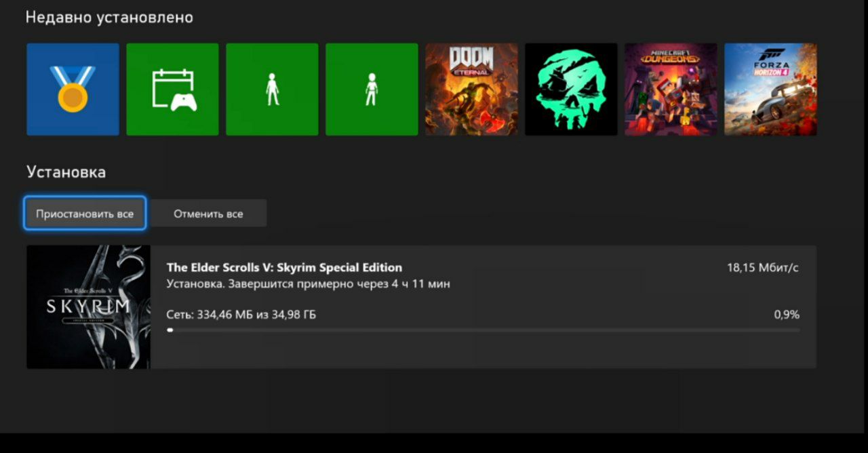Click the Skyrim download progress bar
The image size is (868, 453).
483,330
